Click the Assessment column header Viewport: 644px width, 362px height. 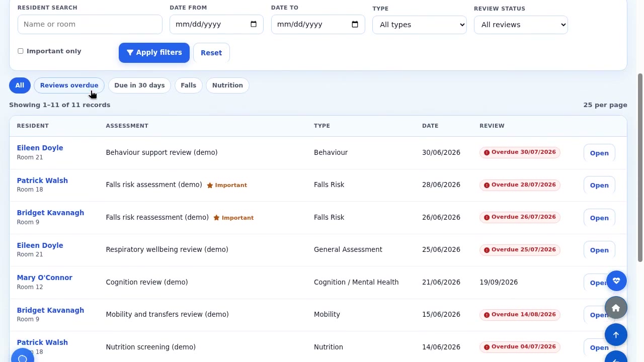(x=127, y=126)
